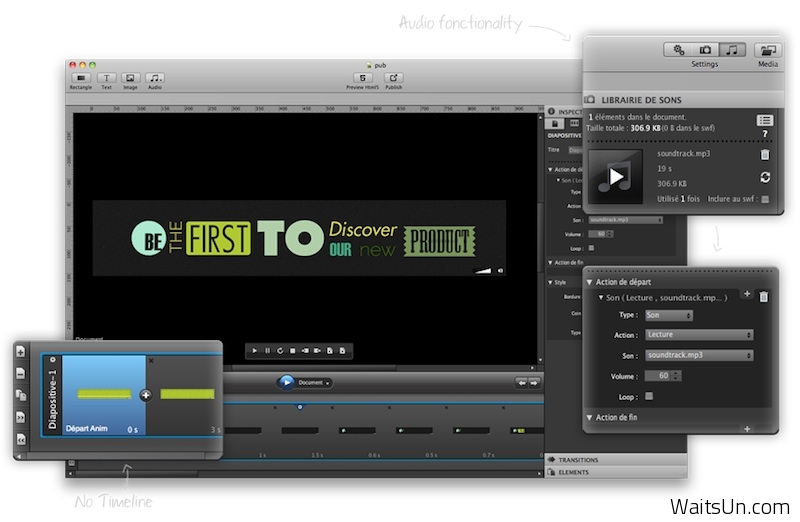Select the Rectangle tool in the toolbar
This screenshot has width=800, height=522.
click(81, 78)
